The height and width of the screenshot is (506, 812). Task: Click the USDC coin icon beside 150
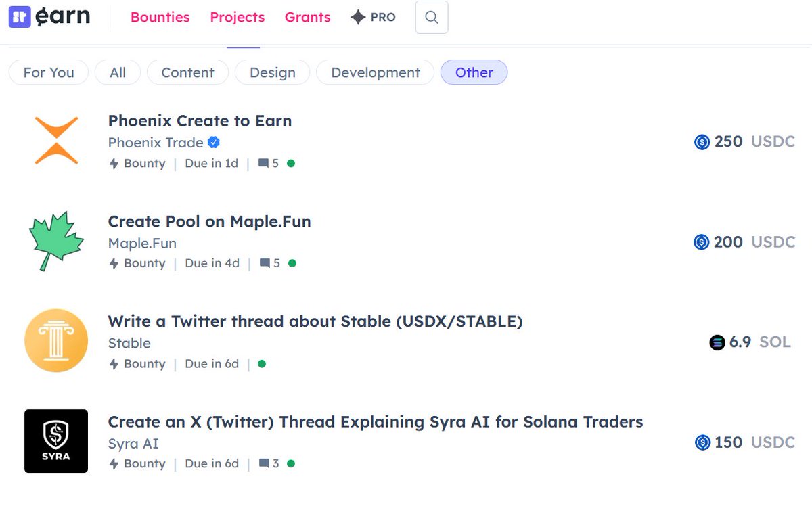702,442
